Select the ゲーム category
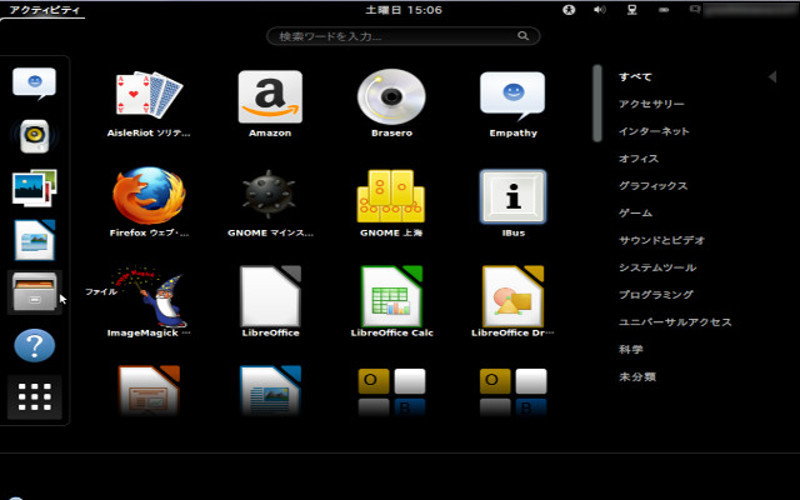800x500 pixels. pos(635,213)
